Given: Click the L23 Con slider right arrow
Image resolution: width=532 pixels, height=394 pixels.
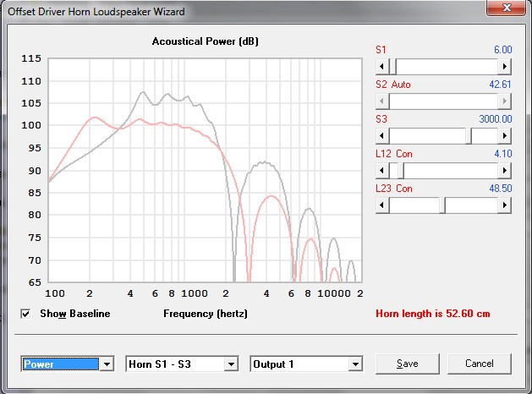Looking at the screenshot, I should [x=505, y=205].
